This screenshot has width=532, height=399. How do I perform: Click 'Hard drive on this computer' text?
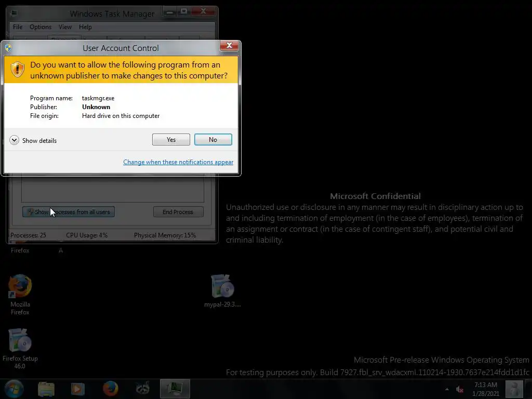click(121, 116)
